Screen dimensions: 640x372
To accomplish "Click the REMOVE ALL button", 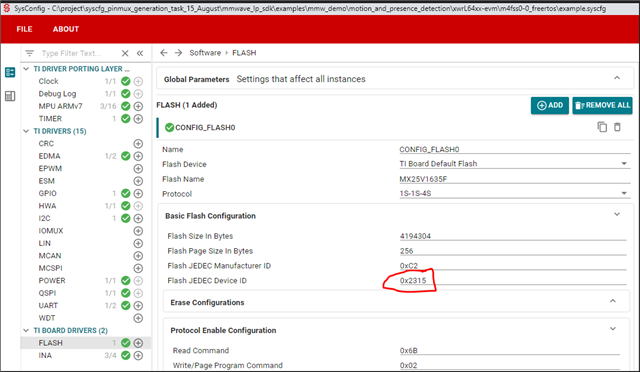I will pos(602,105).
